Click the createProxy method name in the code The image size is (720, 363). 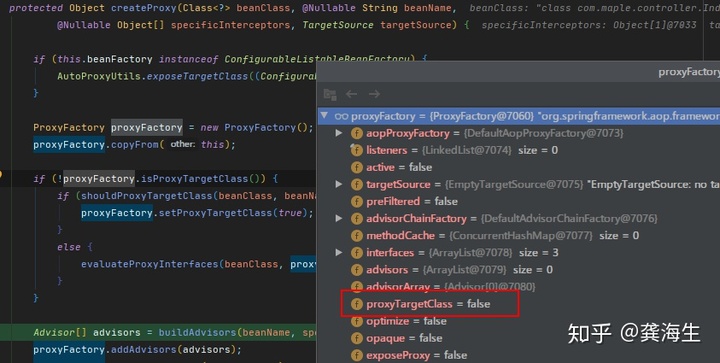click(144, 8)
